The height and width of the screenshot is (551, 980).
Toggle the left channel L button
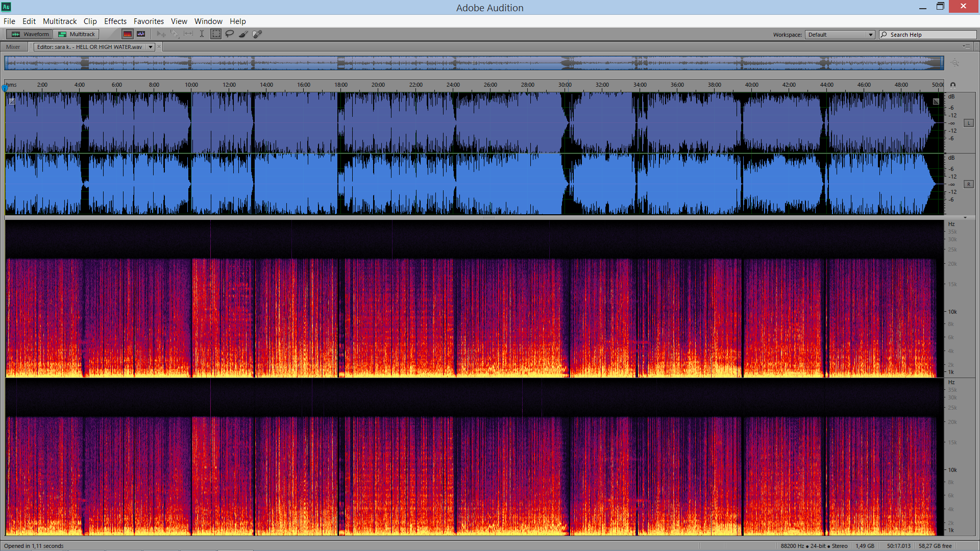(968, 123)
